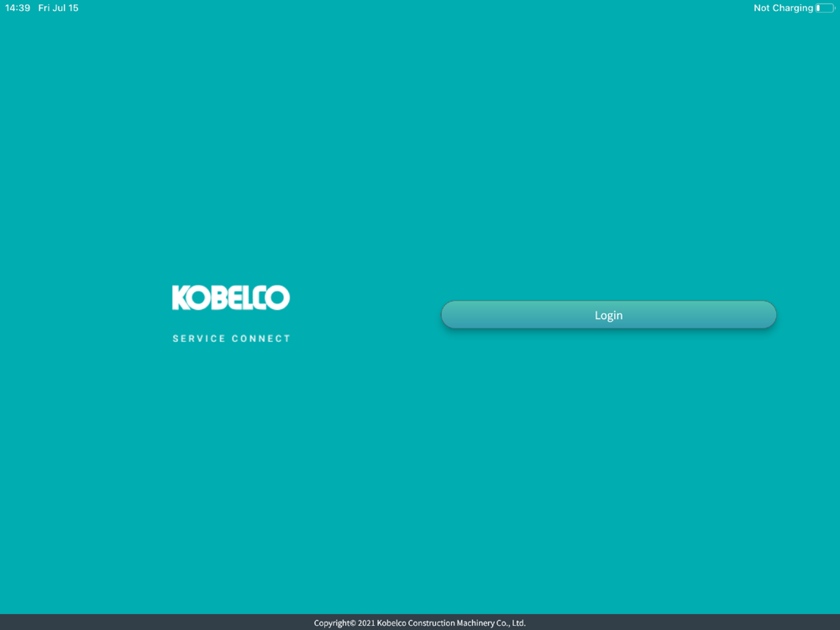This screenshot has width=840, height=630.
Task: Click the Kobelco Construction Machinery copyright notice
Action: click(419, 623)
